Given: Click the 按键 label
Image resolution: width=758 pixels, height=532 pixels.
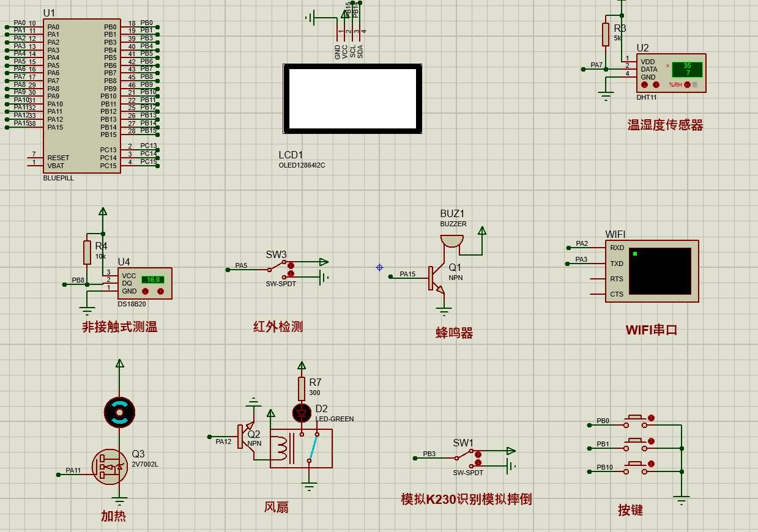Looking at the screenshot, I should (x=630, y=510).
